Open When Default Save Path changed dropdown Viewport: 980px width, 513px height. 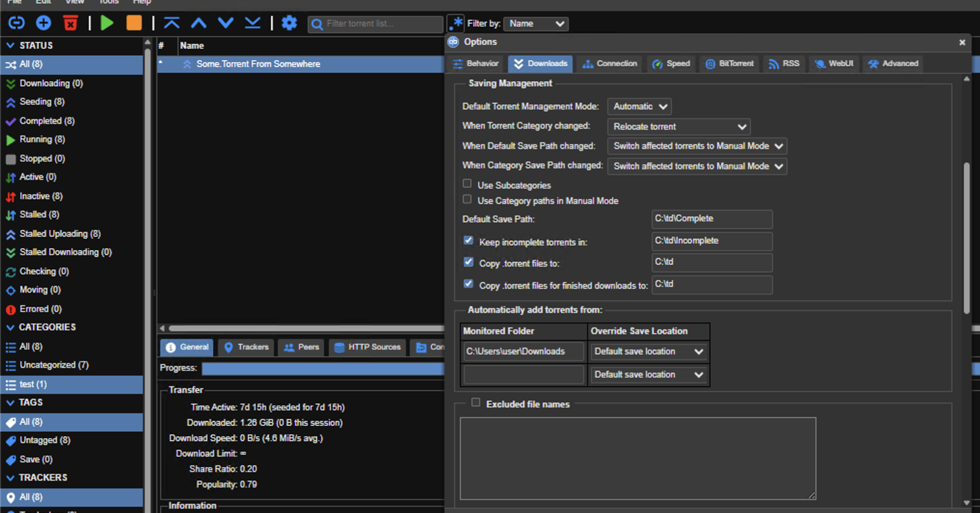(x=697, y=146)
